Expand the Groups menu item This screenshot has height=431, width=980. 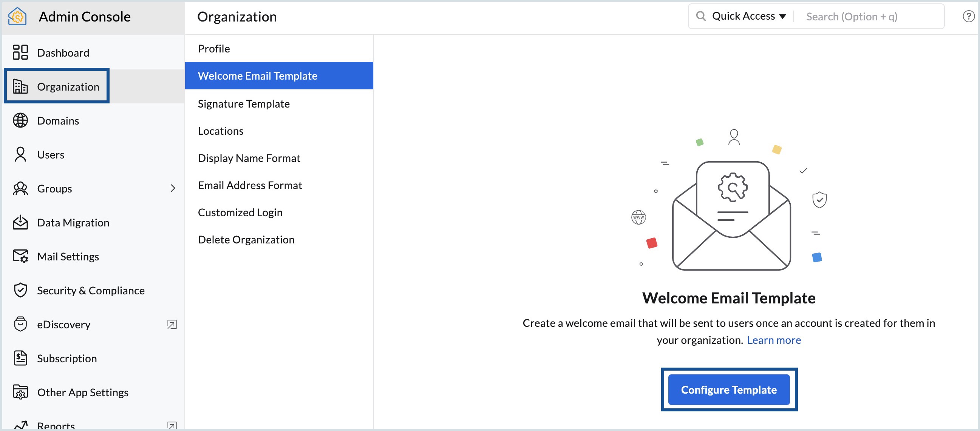point(173,188)
